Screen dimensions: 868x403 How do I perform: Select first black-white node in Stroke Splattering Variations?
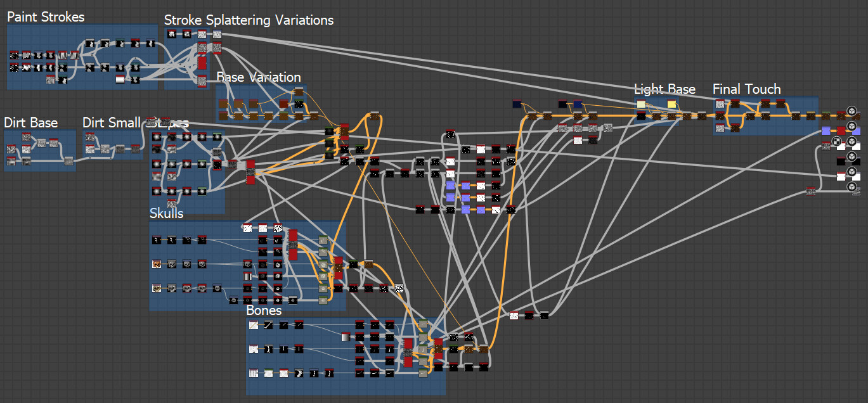tap(171, 34)
